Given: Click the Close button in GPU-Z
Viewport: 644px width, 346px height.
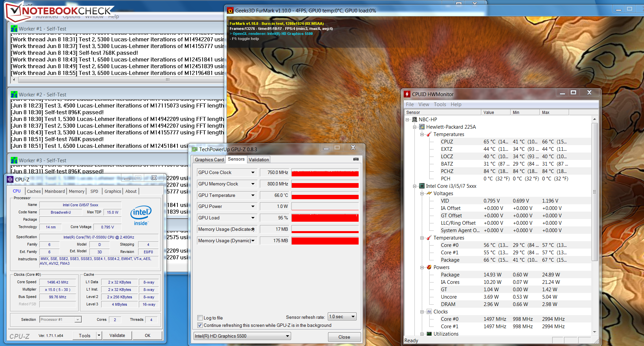Looking at the screenshot, I should [x=344, y=337].
